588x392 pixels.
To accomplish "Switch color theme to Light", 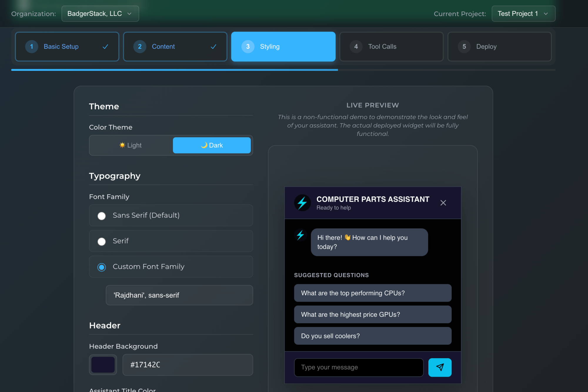I will coord(131,145).
